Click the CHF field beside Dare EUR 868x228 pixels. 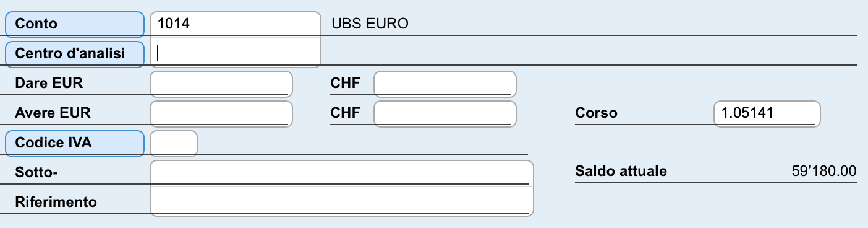(x=445, y=84)
